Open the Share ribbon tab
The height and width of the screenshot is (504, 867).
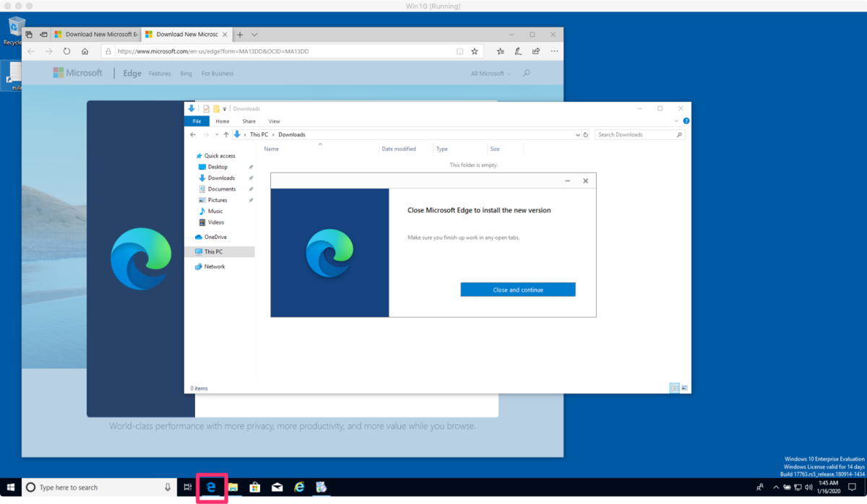(249, 121)
